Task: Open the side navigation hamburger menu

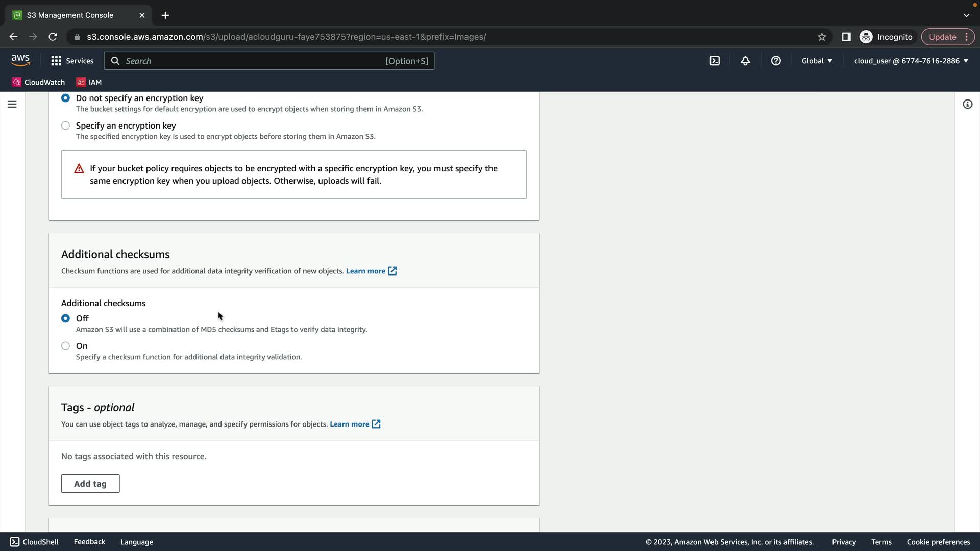Action: point(12,104)
